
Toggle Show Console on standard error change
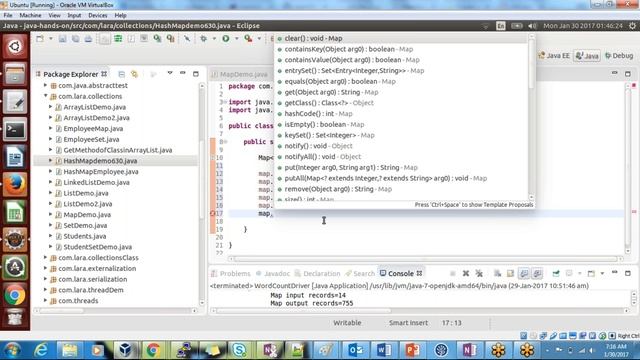click(538, 273)
